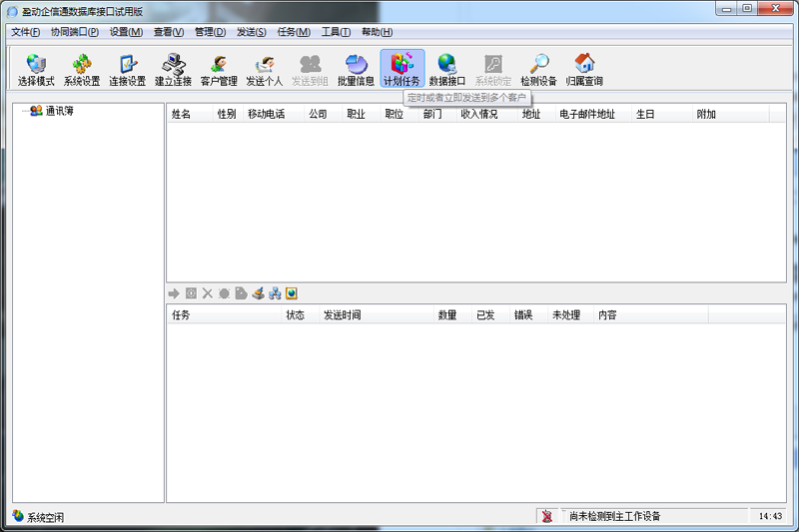Open the 工具(T) menu

pyautogui.click(x=336, y=32)
